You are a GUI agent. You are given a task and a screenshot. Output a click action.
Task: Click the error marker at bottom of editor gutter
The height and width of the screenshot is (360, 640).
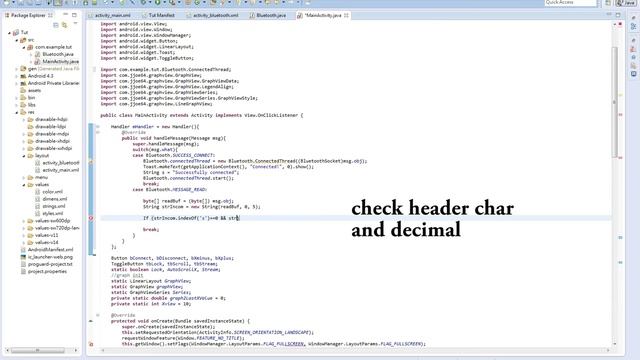tap(91, 344)
